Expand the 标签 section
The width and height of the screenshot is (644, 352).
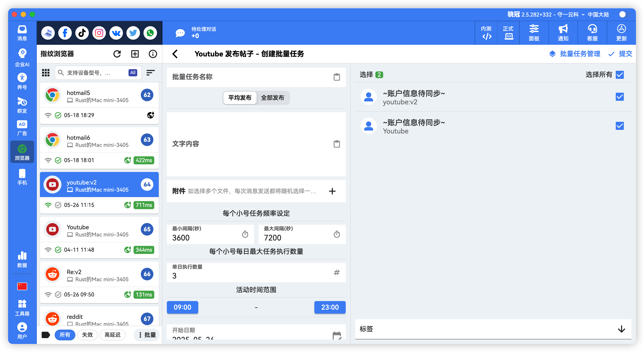[621, 329]
